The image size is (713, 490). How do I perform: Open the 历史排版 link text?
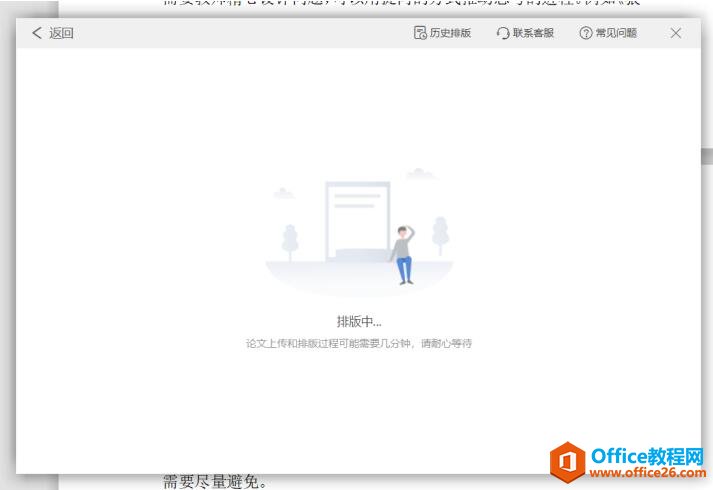tap(450, 33)
